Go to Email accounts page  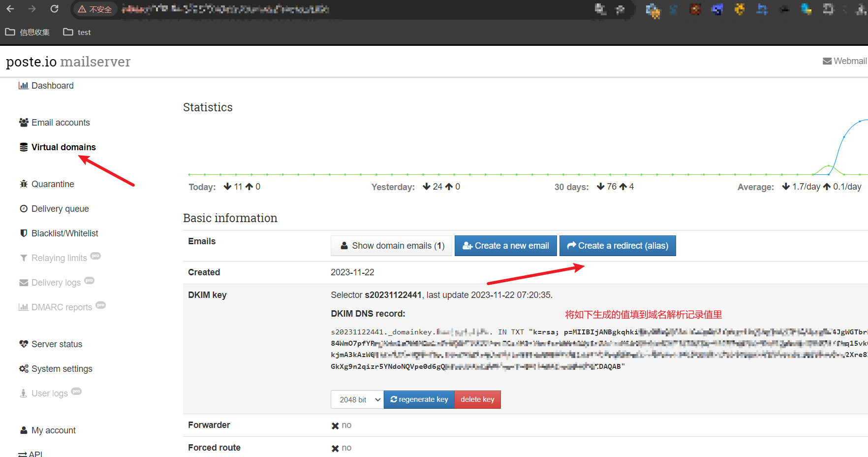click(54, 123)
